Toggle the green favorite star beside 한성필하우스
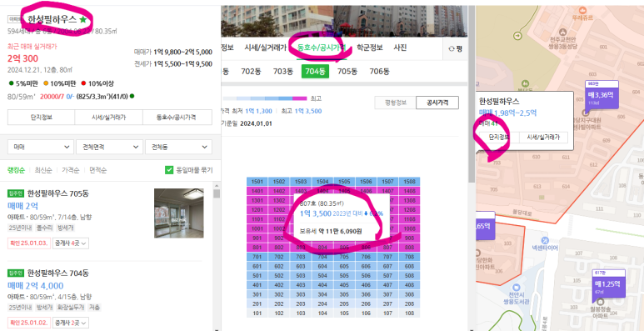 click(x=83, y=19)
